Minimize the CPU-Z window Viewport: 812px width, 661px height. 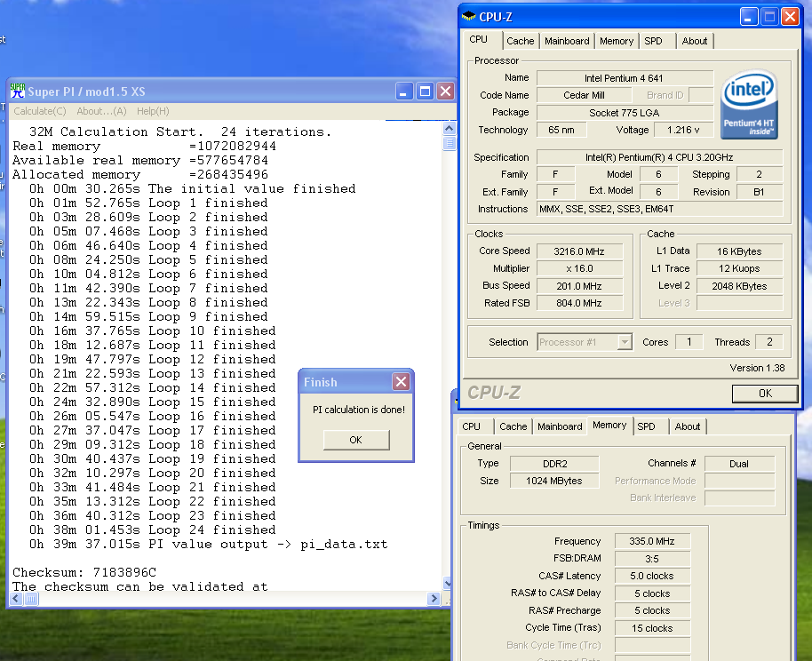pos(748,17)
